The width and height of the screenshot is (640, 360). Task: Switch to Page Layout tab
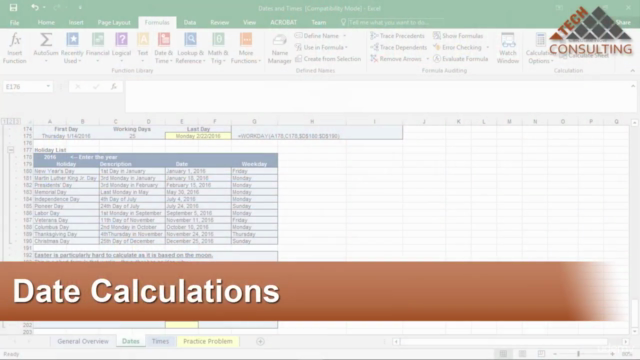tap(114, 22)
